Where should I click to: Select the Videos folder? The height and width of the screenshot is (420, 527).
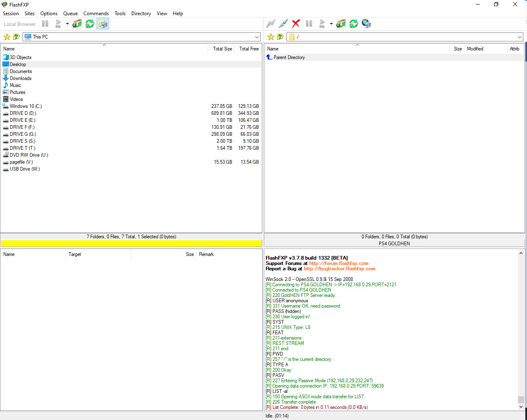[16, 99]
